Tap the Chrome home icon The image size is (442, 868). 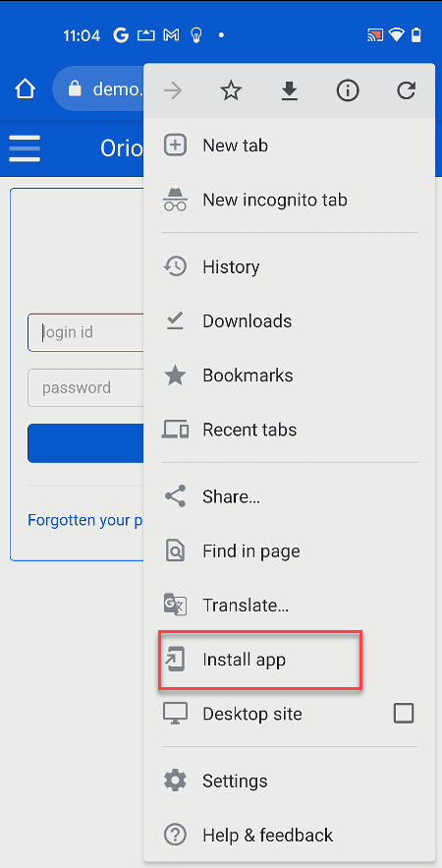pos(25,89)
